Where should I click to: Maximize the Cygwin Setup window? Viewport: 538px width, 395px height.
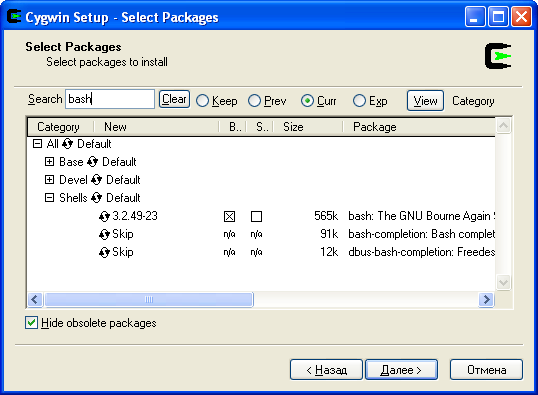498,16
